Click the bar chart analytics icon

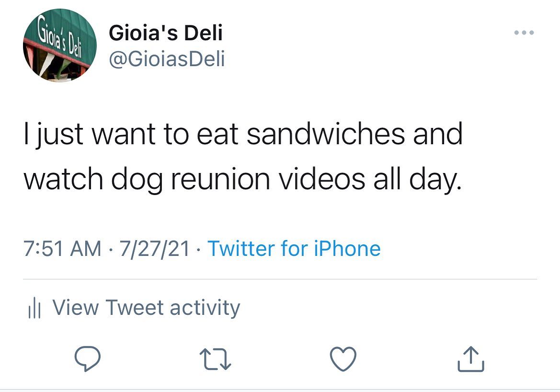pos(33,308)
